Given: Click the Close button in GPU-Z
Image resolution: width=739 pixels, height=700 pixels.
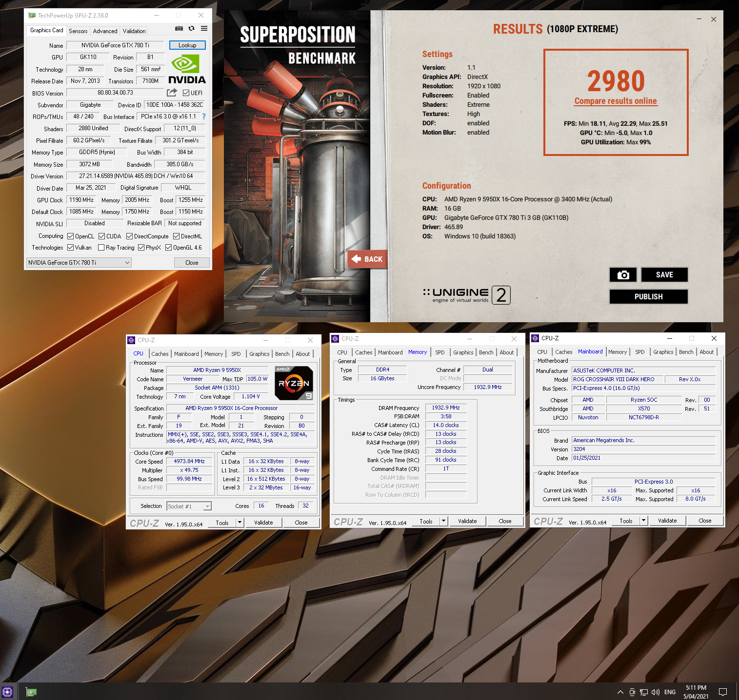Looking at the screenshot, I should click(192, 263).
